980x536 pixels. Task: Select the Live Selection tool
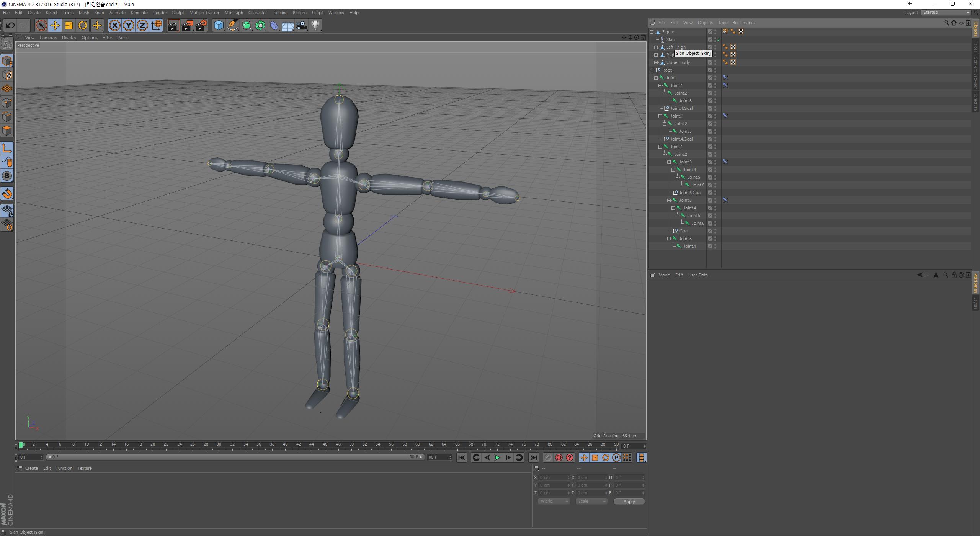point(41,26)
